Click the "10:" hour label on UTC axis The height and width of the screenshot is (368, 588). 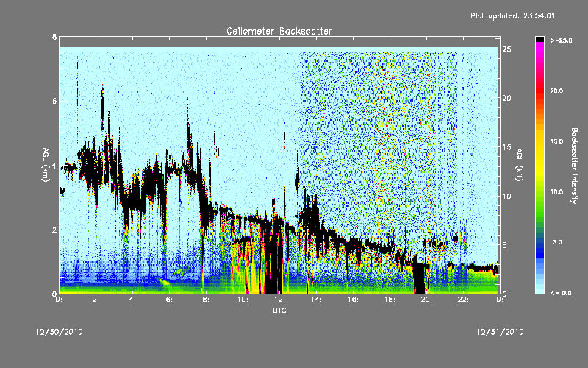pos(243,300)
